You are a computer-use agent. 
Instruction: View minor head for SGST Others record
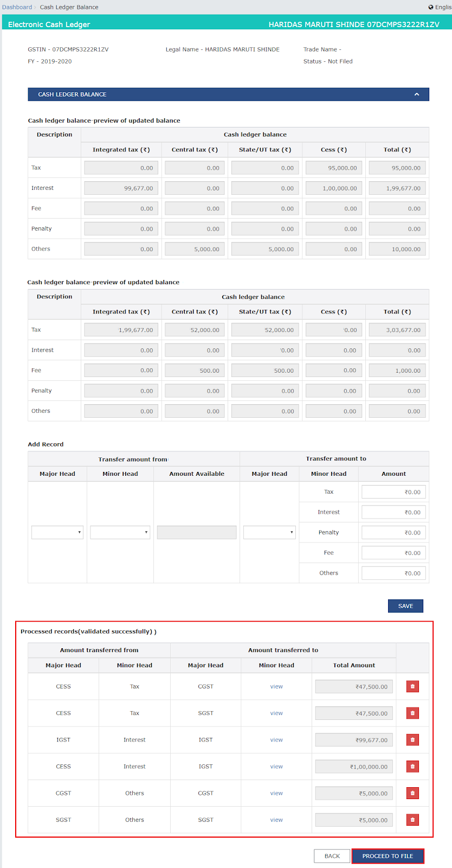coord(276,820)
